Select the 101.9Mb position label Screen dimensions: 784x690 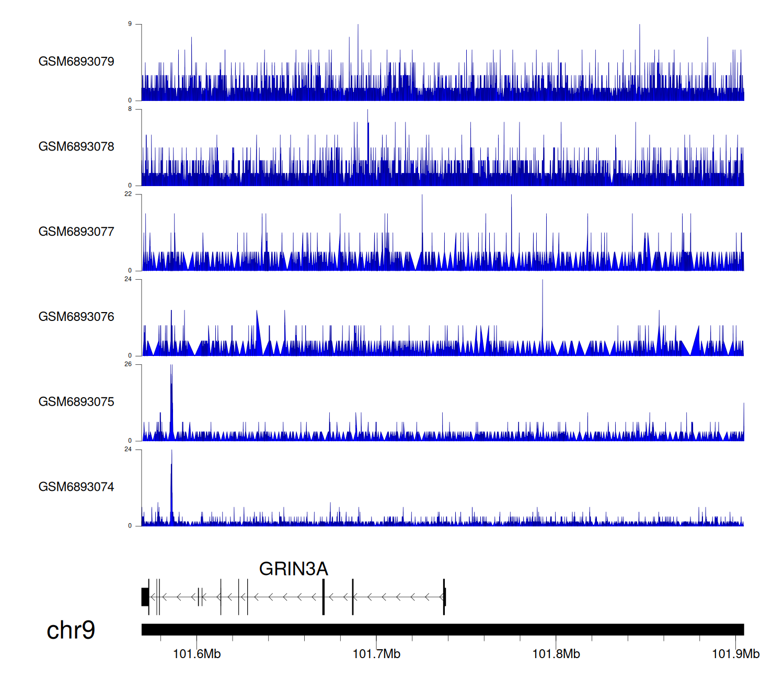coord(735,654)
